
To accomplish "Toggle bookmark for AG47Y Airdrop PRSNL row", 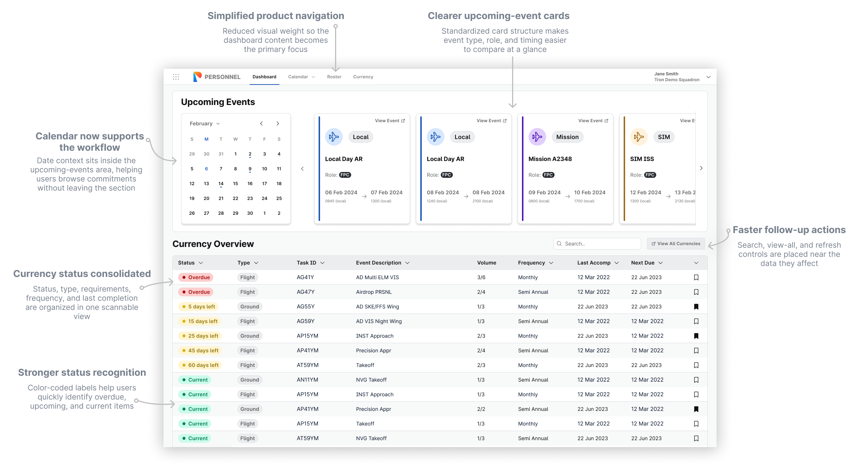I will 696,292.
